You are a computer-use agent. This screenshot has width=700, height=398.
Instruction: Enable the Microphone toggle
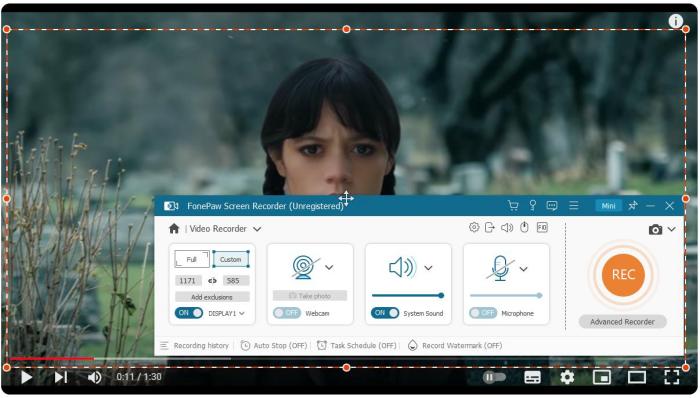click(x=483, y=313)
